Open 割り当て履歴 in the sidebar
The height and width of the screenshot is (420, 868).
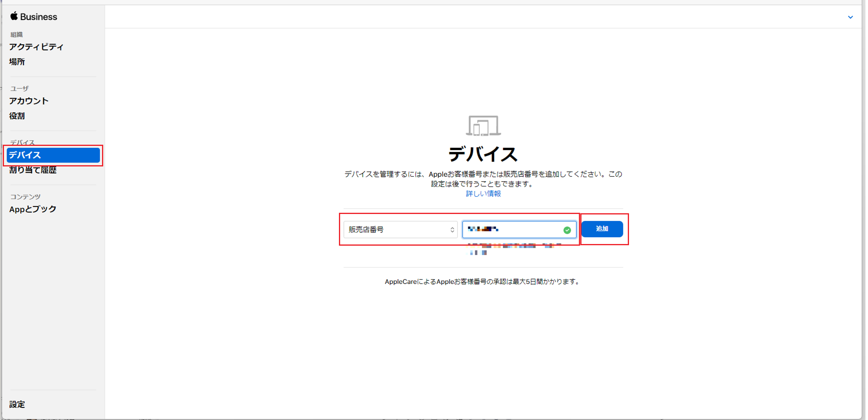[x=33, y=170]
